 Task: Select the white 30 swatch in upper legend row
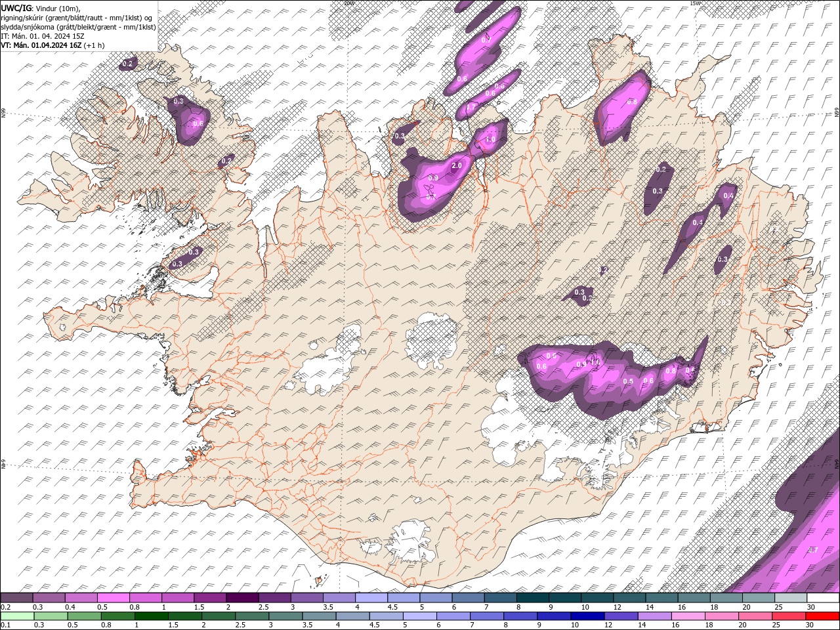pos(823,598)
